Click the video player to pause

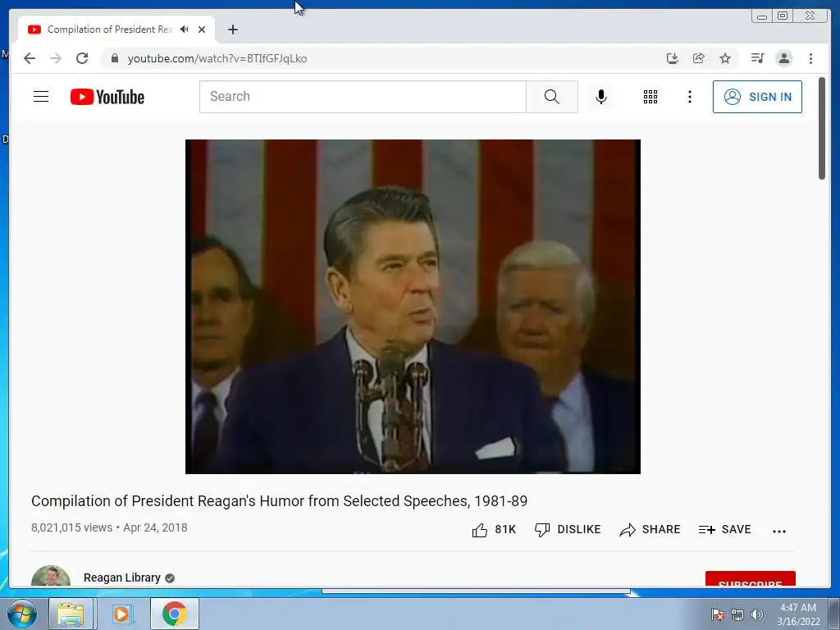pyautogui.click(x=413, y=307)
